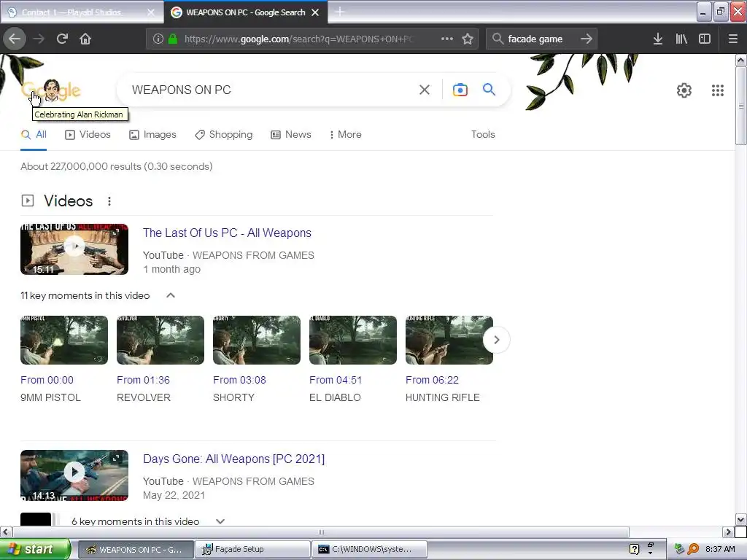Close the Contact Playabl Studios tab
Viewport: 747px width, 560px height.
[x=151, y=12]
